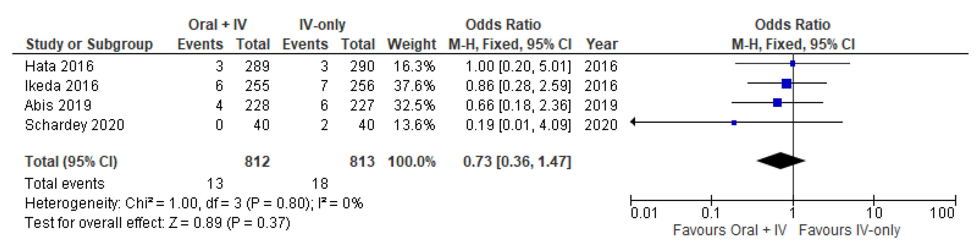This screenshot has width=980, height=250.
Task: Click the Abis 2019 blue square marker
Action: coord(777,102)
